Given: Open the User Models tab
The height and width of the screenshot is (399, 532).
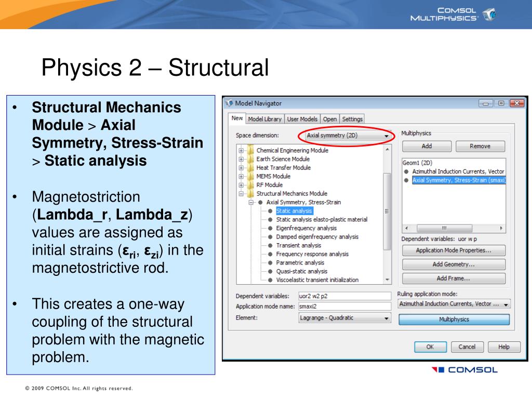Looking at the screenshot, I should click(302, 119).
